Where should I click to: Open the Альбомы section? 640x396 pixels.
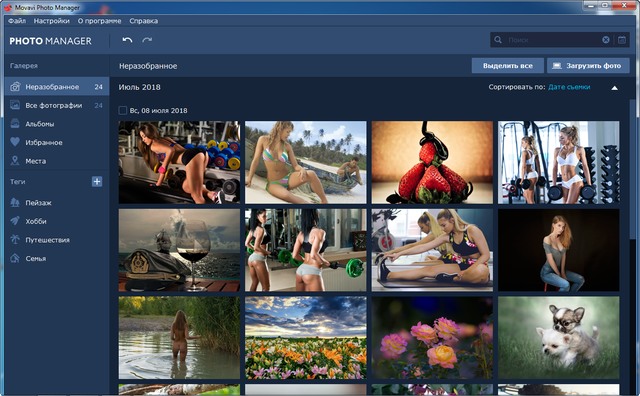57,123
